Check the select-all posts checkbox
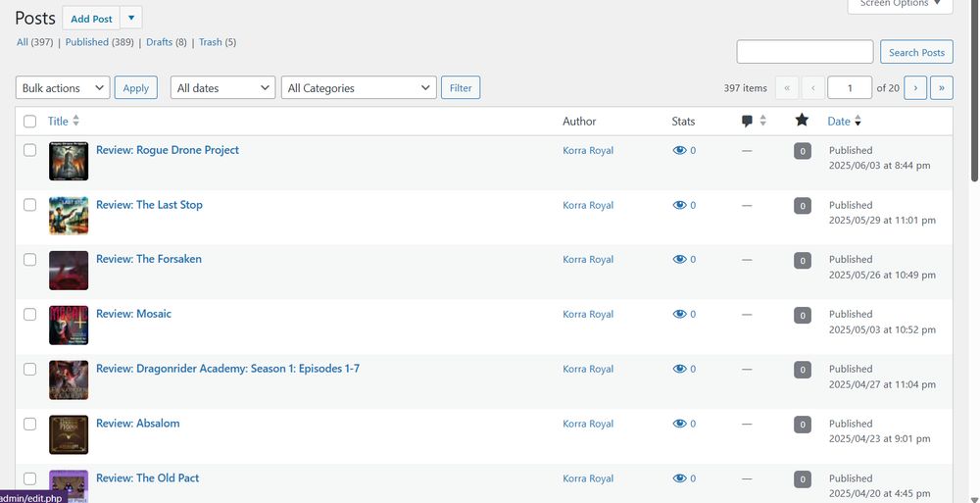Image resolution: width=980 pixels, height=503 pixels. 29,122
